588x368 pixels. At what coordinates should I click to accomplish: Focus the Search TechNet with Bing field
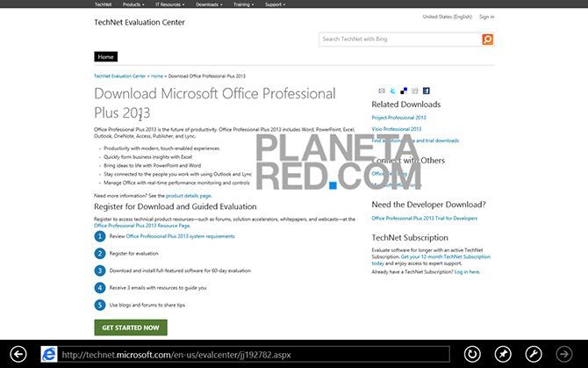click(x=400, y=40)
